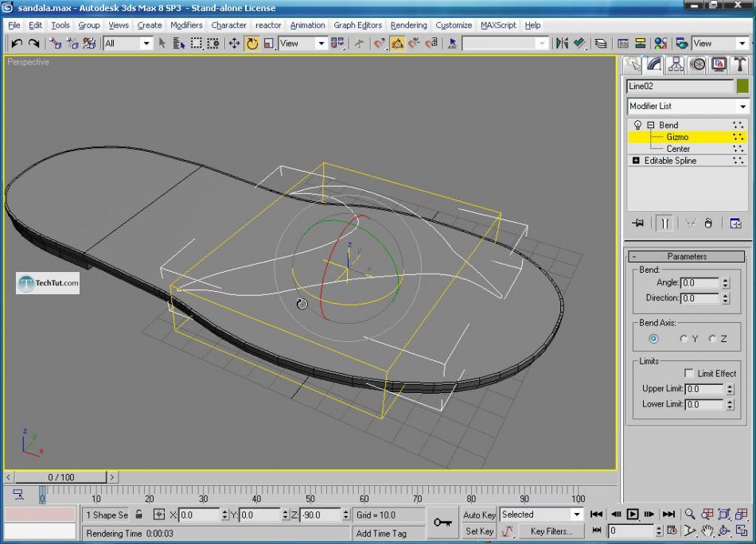This screenshot has height=544, width=756.
Task: Open the Material Editor
Action: [661, 44]
